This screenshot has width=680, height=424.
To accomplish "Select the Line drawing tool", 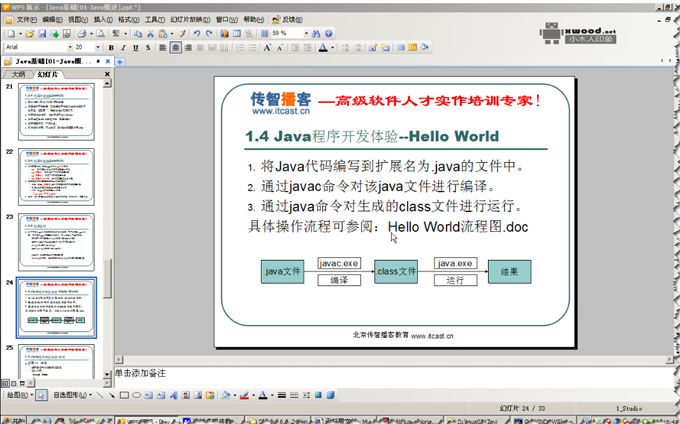I will [x=100, y=395].
